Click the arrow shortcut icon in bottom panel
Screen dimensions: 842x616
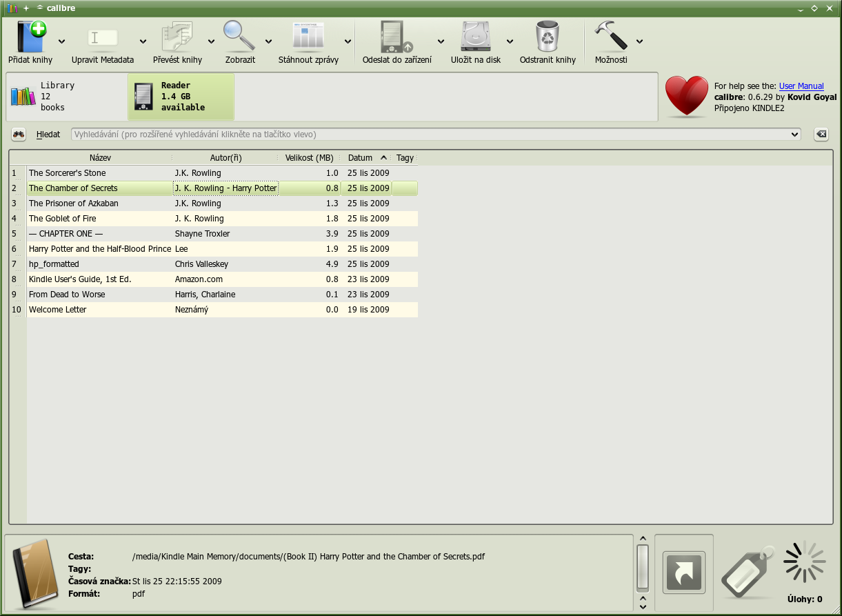point(683,573)
